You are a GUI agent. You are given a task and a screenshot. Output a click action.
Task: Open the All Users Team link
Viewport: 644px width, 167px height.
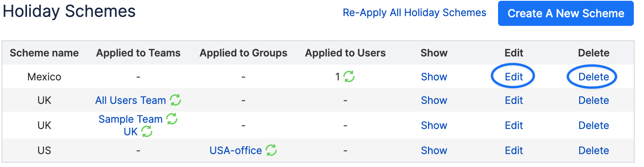[x=131, y=100]
